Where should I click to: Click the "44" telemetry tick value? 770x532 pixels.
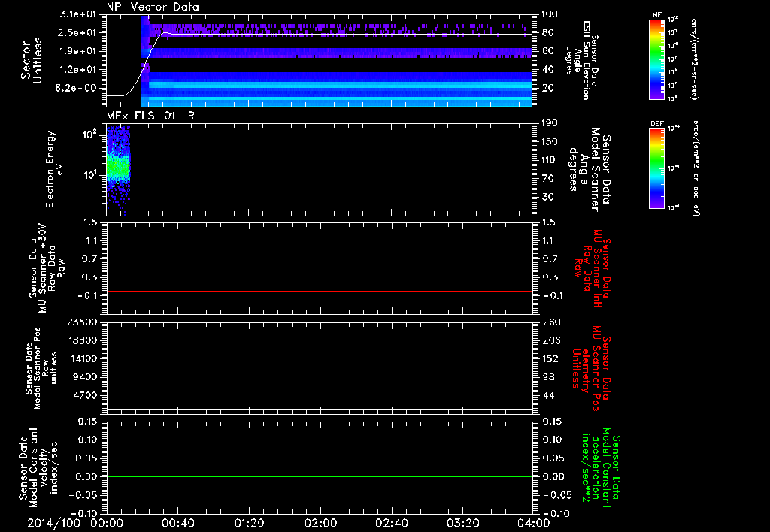tap(548, 395)
